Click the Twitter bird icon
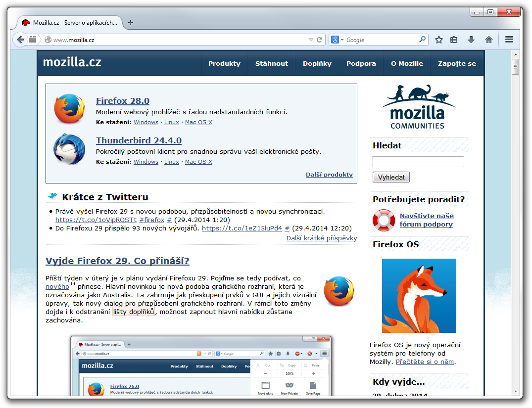 click(52, 196)
